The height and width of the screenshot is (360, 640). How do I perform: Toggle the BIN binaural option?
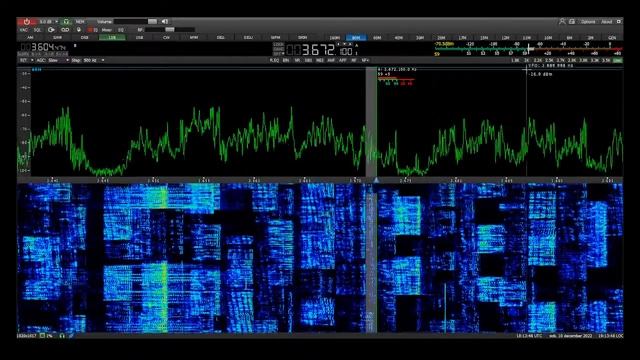tap(286, 60)
